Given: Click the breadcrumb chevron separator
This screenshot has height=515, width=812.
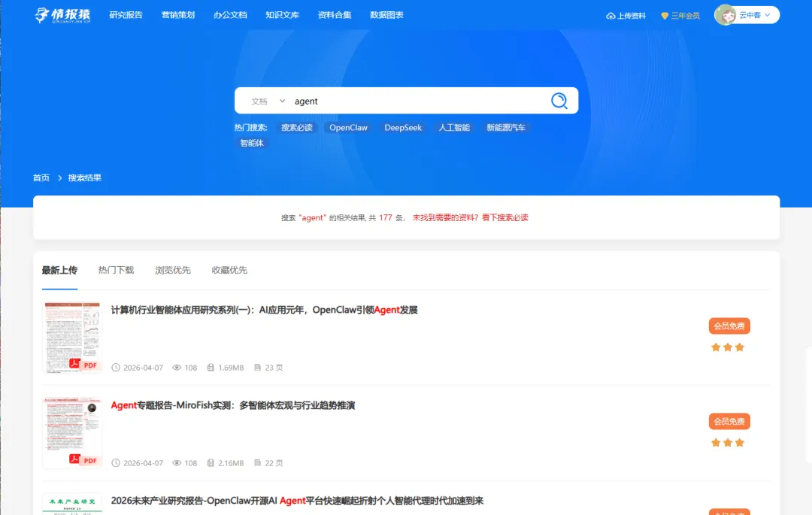Looking at the screenshot, I should coord(59,178).
